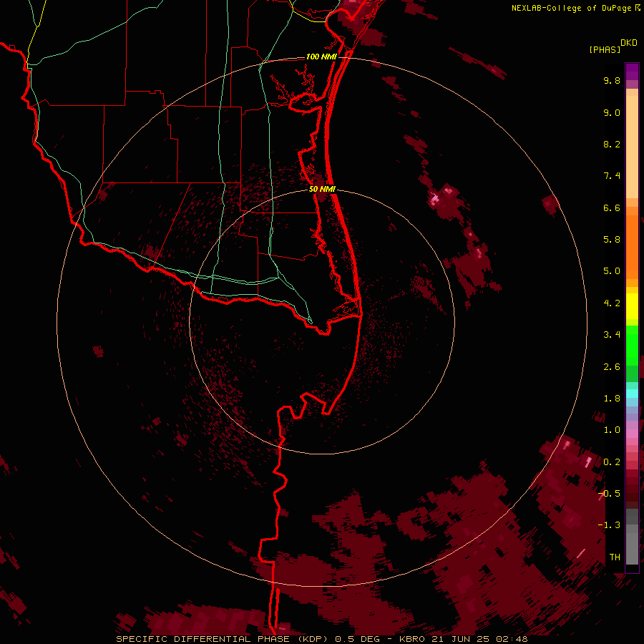Click the bright green segment of the color bar
Image resolution: width=644 pixels, height=644 pixels.
click(x=632, y=346)
